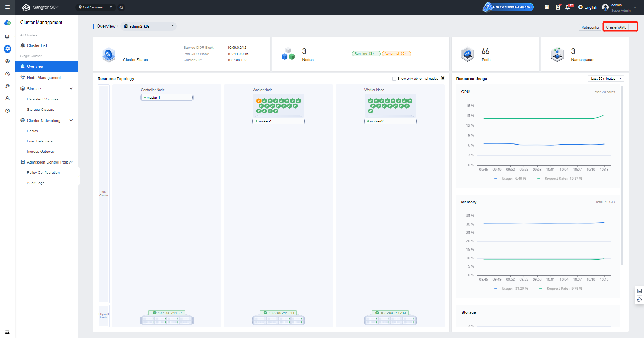Open the notifications bell icon
This screenshot has width=644, height=338.
(x=568, y=7)
